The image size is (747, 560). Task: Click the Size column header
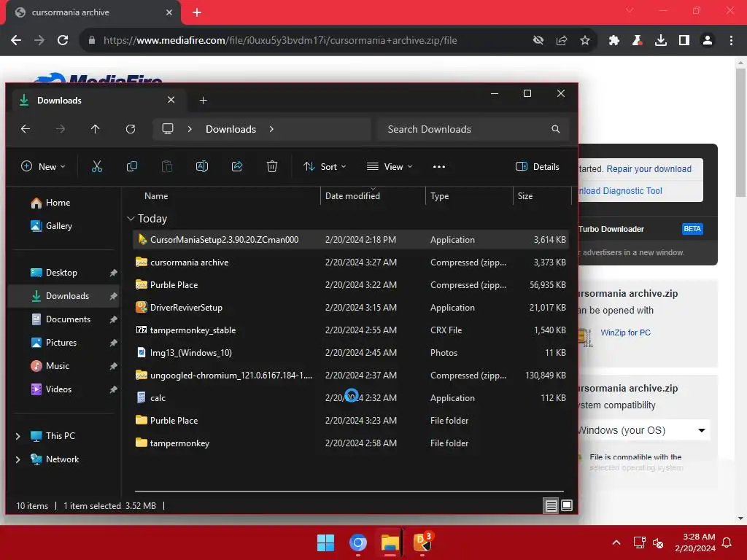(x=542, y=195)
